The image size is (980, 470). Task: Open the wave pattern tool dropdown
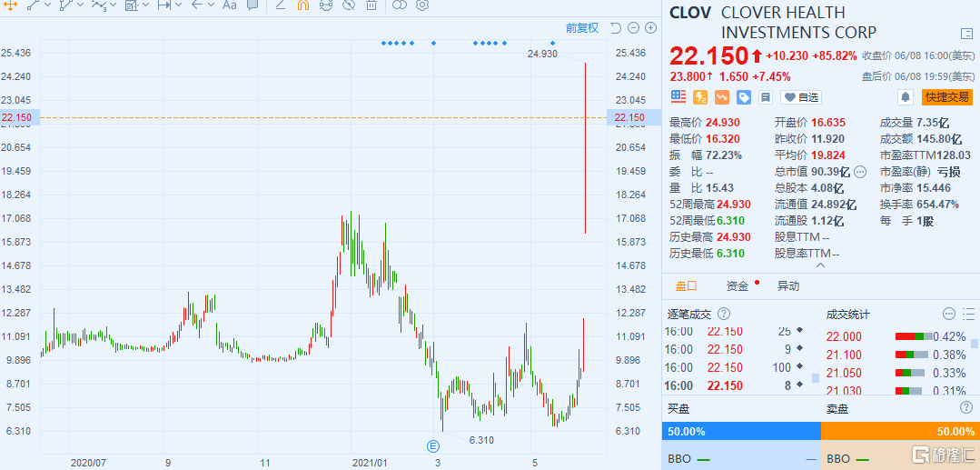click(113, 5)
